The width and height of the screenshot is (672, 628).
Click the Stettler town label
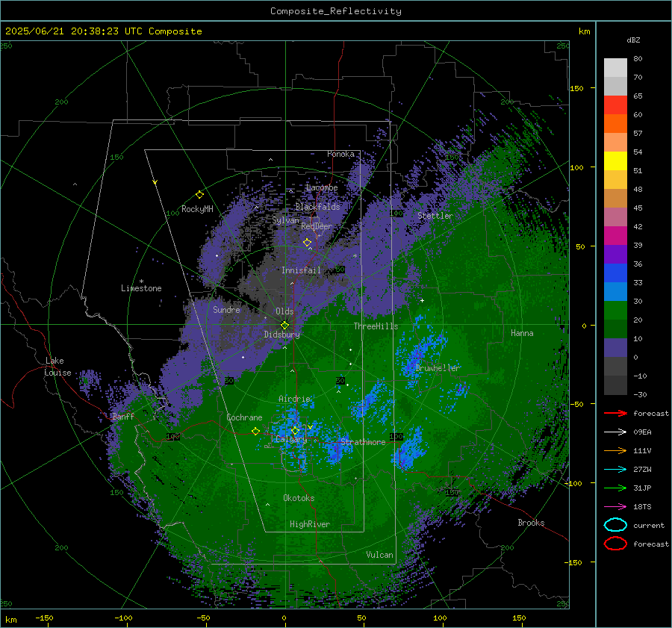pos(435,216)
